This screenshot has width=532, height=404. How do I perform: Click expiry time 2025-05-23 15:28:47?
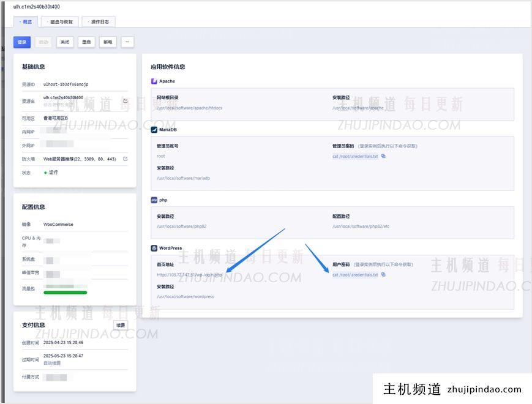[x=63, y=356]
